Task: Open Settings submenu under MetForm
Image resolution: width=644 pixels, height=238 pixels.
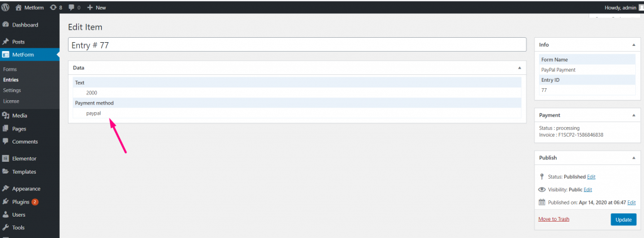Action: (x=12, y=90)
